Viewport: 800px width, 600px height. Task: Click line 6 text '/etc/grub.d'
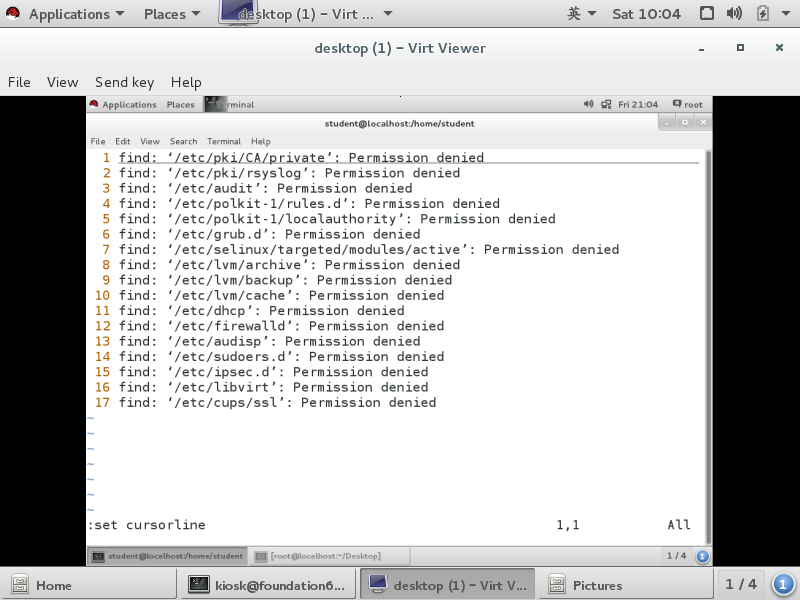click(x=217, y=234)
